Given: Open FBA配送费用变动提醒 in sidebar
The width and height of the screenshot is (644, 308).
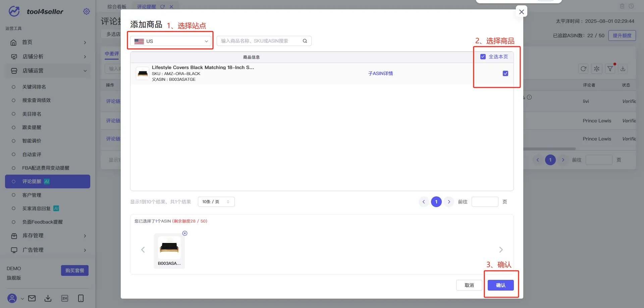Looking at the screenshot, I should [46, 168].
